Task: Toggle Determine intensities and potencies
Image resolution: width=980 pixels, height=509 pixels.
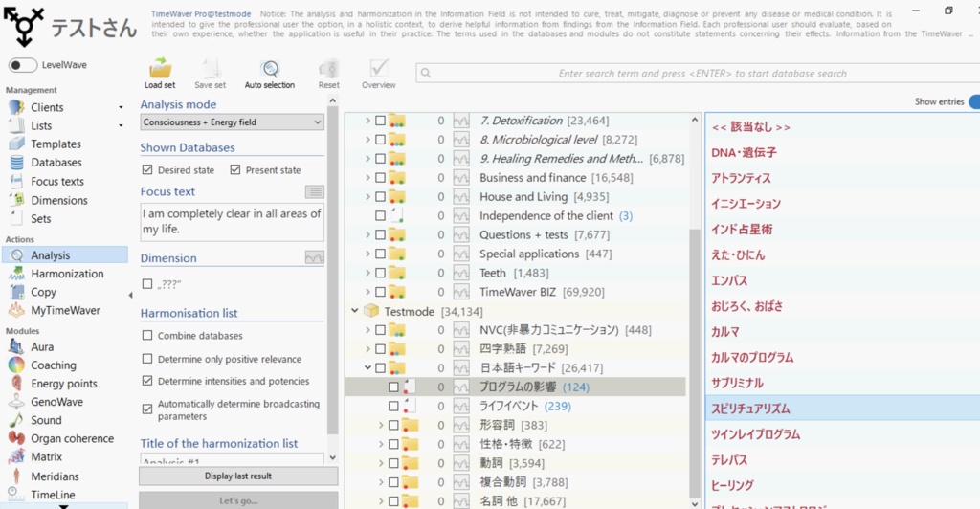Action: pos(147,381)
